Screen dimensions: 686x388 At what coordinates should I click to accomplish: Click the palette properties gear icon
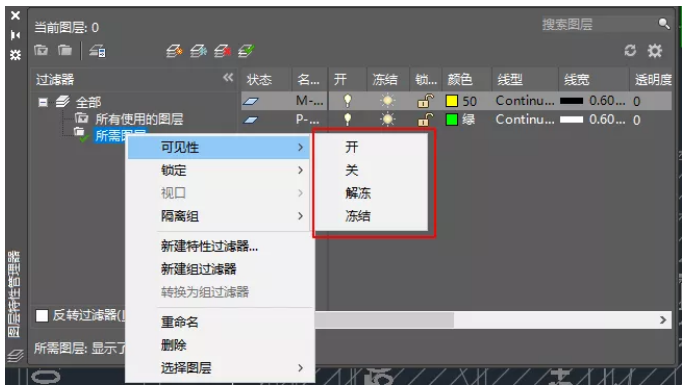click(x=15, y=55)
